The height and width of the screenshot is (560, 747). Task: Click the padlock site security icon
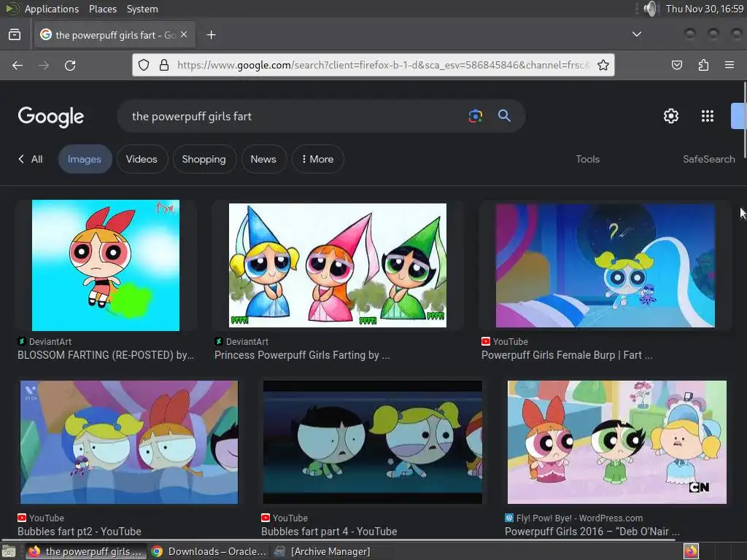tap(164, 65)
